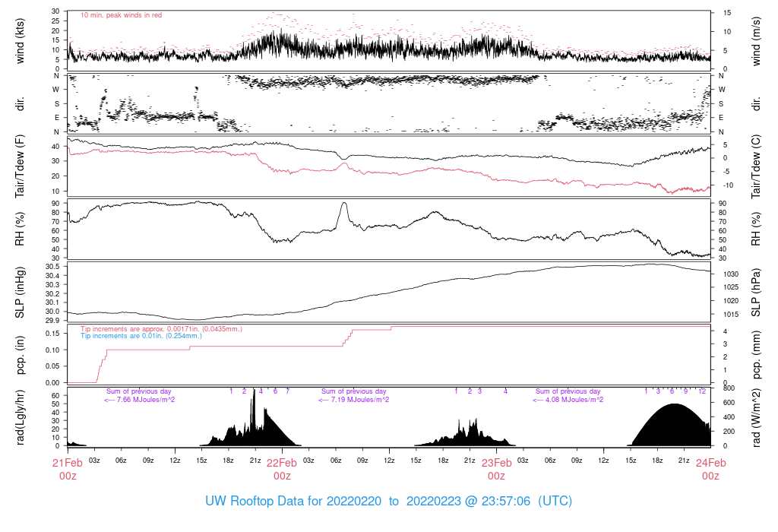Click the "30.5" tick on SLP axis
Screen dimensions: 778x532
click(52, 267)
